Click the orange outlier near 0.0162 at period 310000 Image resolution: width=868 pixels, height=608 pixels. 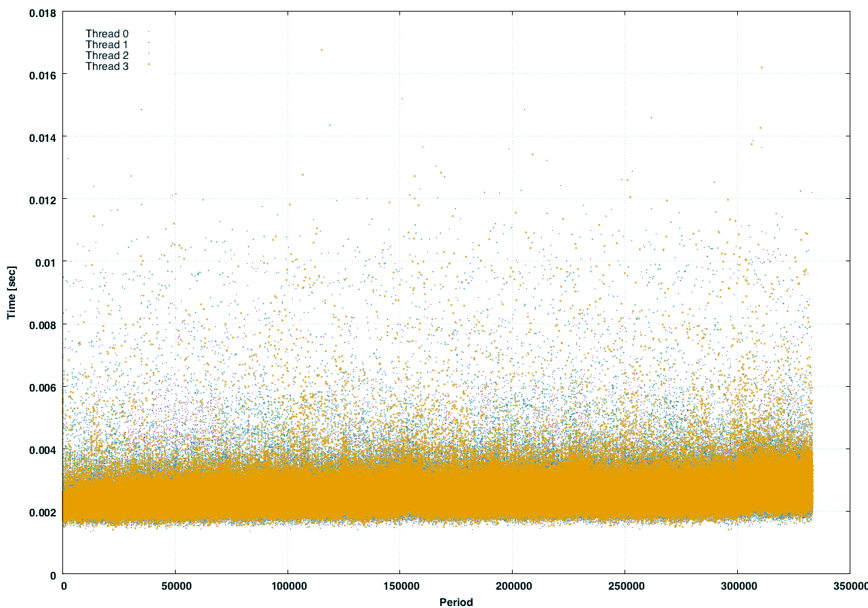[x=762, y=68]
